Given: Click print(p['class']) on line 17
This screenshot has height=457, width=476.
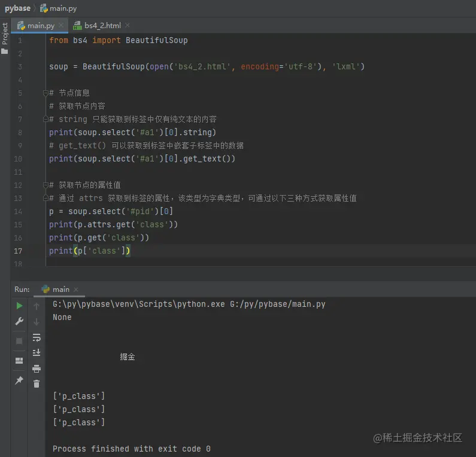Looking at the screenshot, I should [90, 251].
